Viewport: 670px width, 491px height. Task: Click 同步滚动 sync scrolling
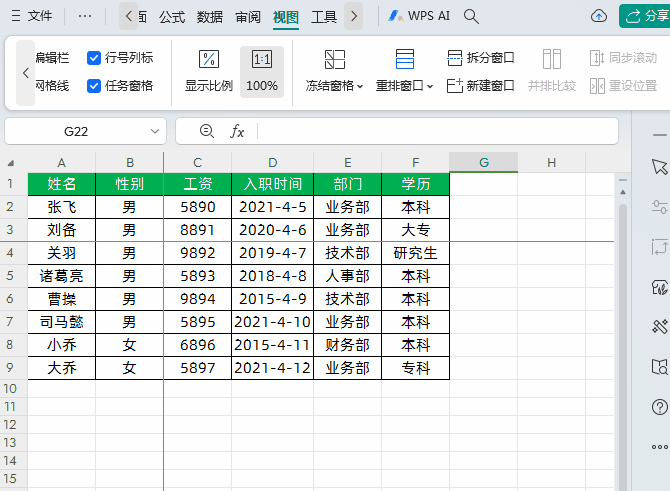623,58
